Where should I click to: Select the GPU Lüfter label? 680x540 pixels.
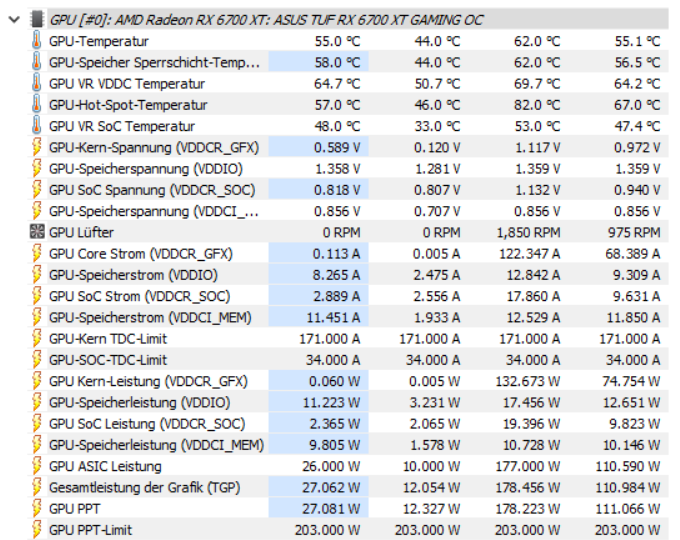point(81,232)
